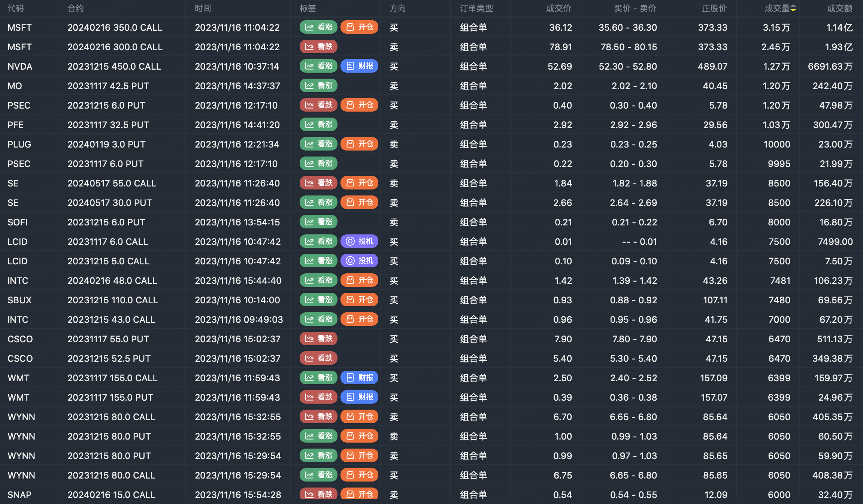Screen dimensions: 863x504
Task: Click the 看跌 tag on CSCO 52.5 PUT row
Action: pyautogui.click(x=318, y=358)
